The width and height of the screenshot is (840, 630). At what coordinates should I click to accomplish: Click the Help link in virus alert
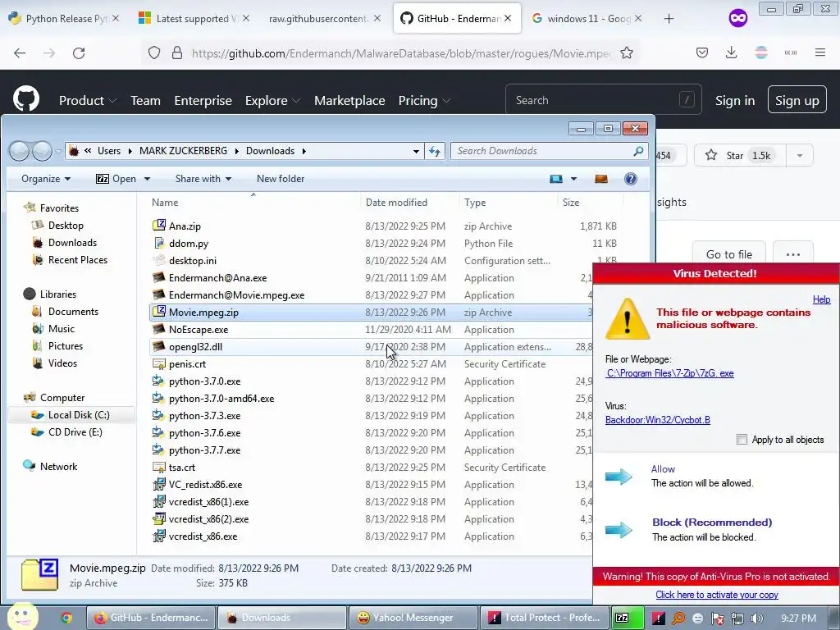(x=821, y=299)
